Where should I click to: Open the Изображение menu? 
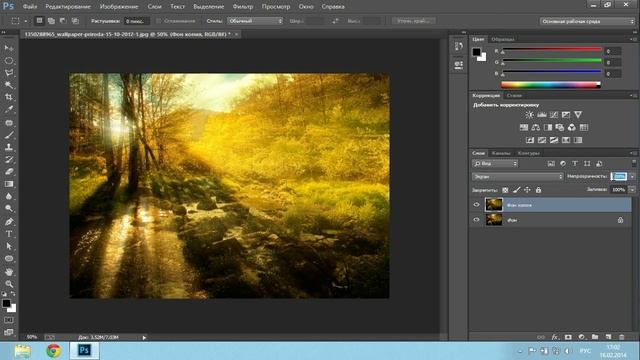pyautogui.click(x=119, y=7)
